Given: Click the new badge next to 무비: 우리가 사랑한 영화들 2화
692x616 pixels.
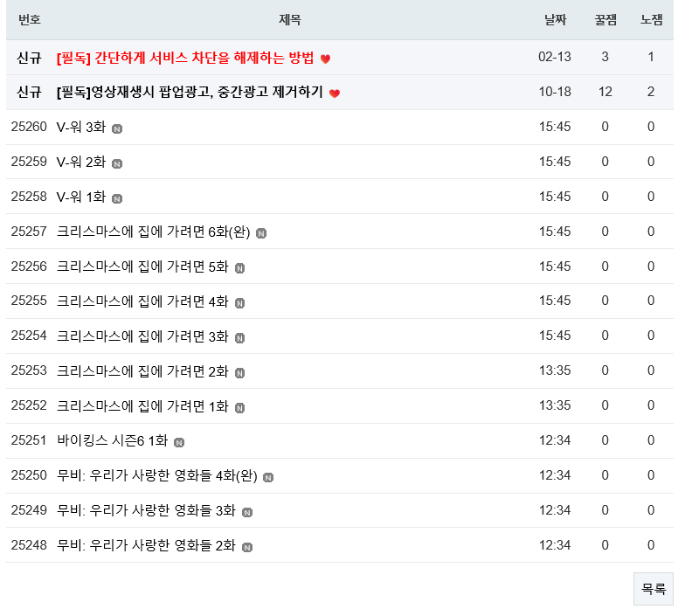Looking at the screenshot, I should (247, 547).
